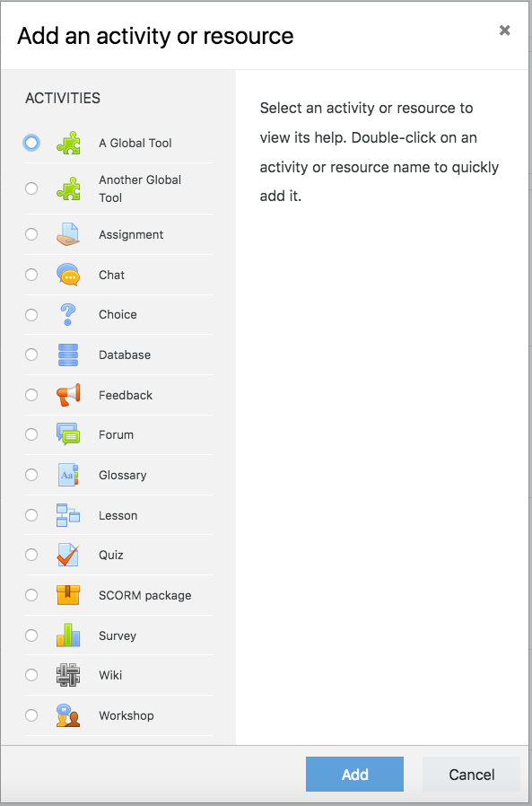Click the Wiki icon
The width and height of the screenshot is (532, 806).
coord(68,675)
